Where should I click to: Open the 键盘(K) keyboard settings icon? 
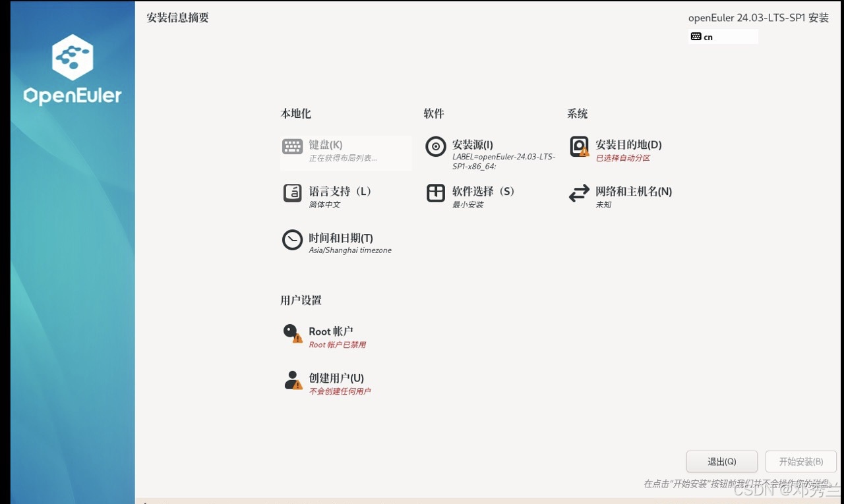(x=291, y=146)
